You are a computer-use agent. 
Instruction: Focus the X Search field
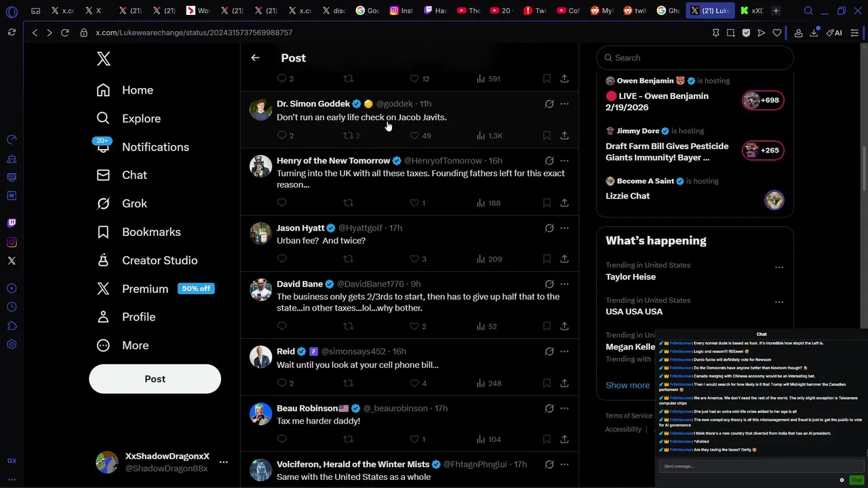click(x=694, y=58)
